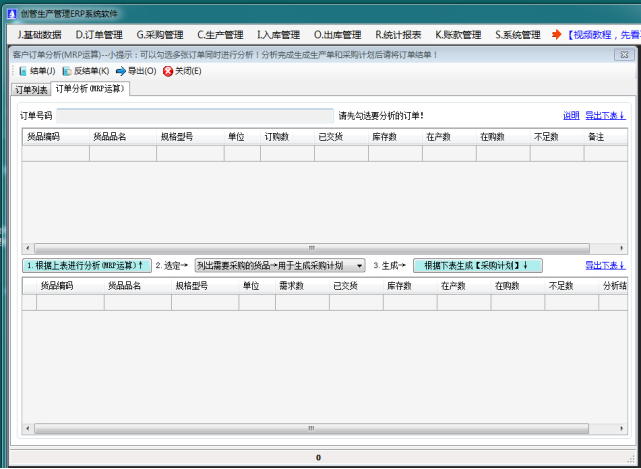Click the 结单(J) settle order icon
This screenshot has width=641, height=469.
[x=24, y=71]
